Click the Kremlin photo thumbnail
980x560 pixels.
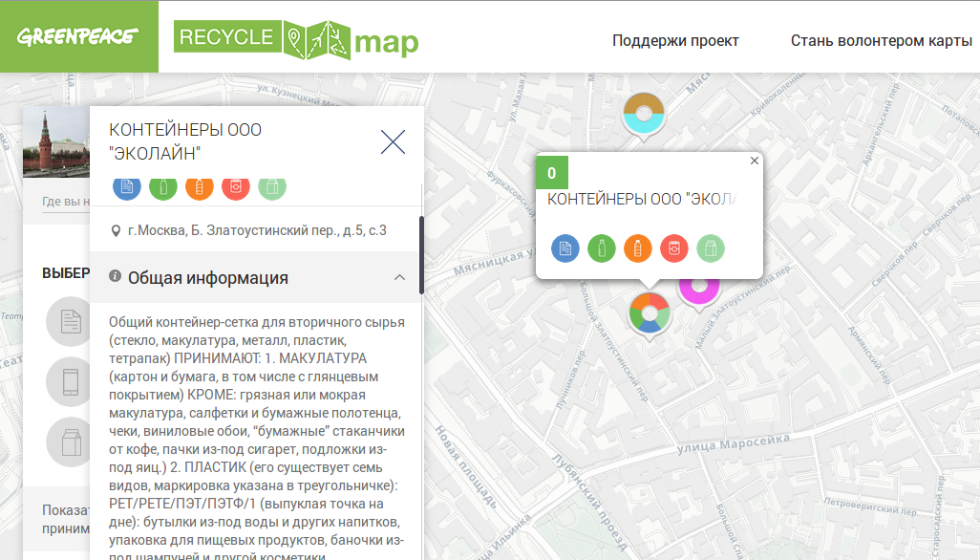pos(56,141)
